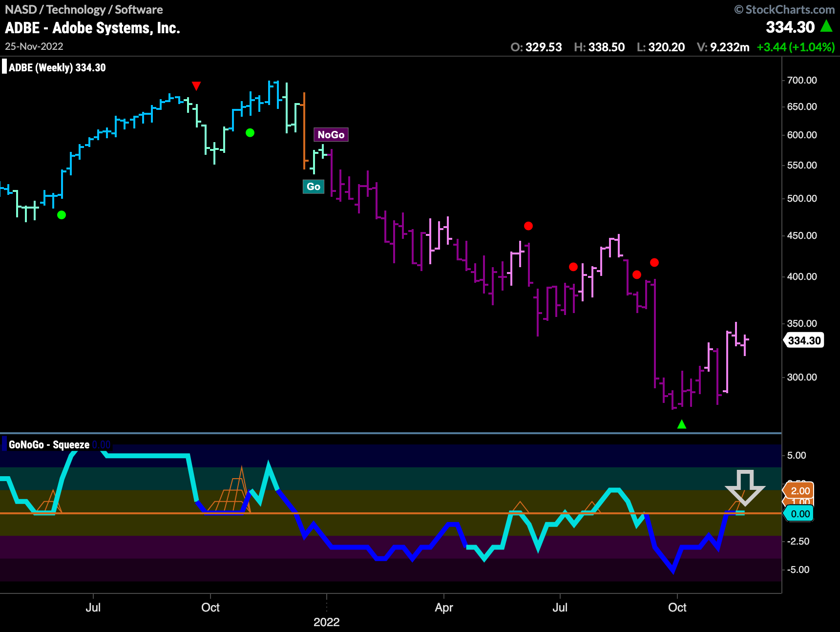Viewport: 840px width, 632px height.
Task: Click the large 334.30 last price header
Action: [x=790, y=27]
